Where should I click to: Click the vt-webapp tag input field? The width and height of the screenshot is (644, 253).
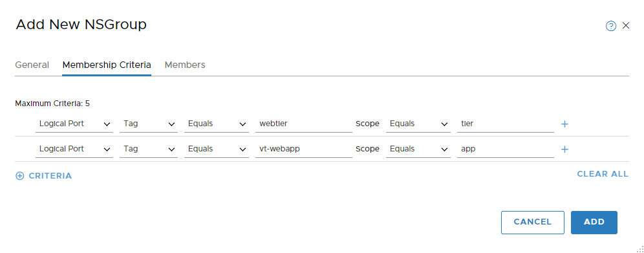point(303,149)
